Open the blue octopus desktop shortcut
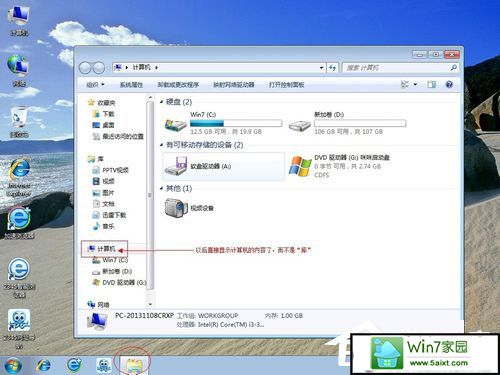500x375 pixels. 19,329
